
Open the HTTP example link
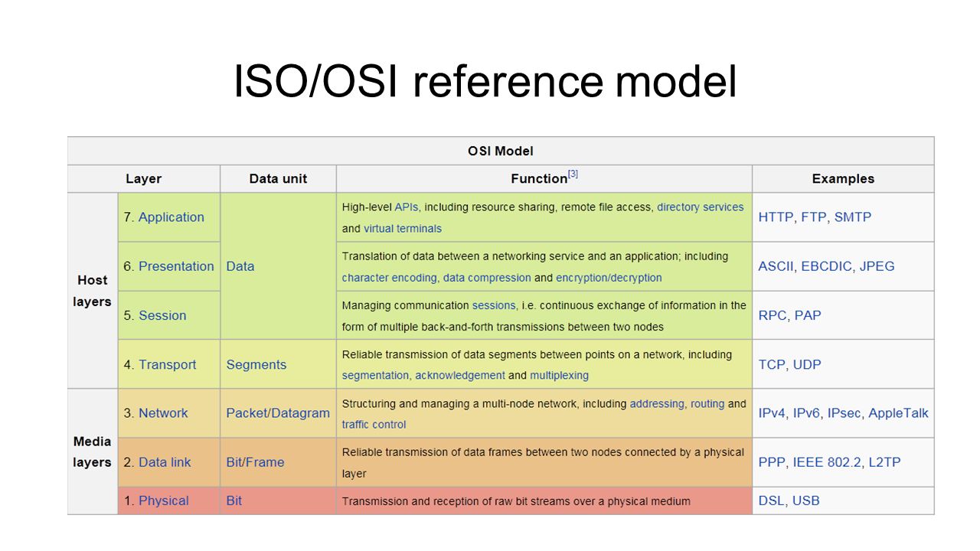(776, 217)
